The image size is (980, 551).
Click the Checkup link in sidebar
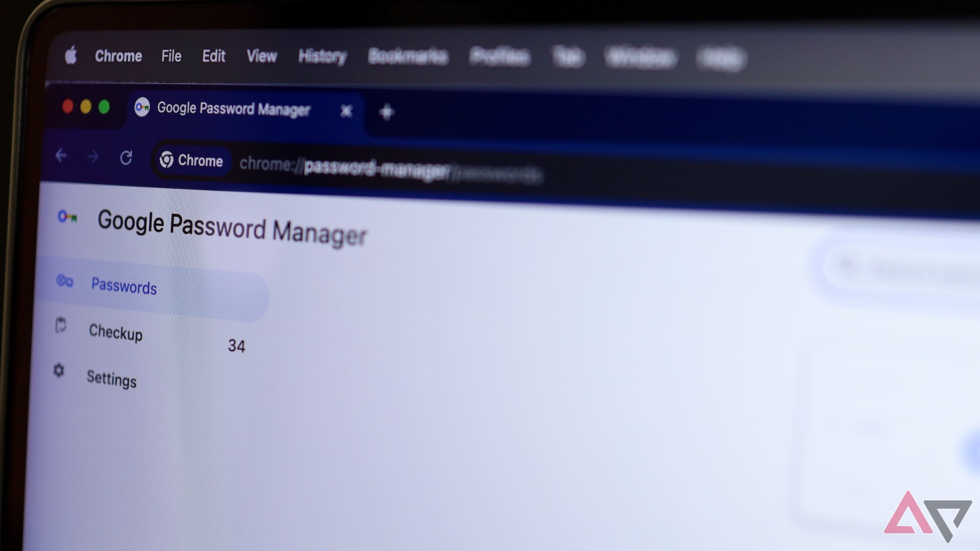pos(116,332)
